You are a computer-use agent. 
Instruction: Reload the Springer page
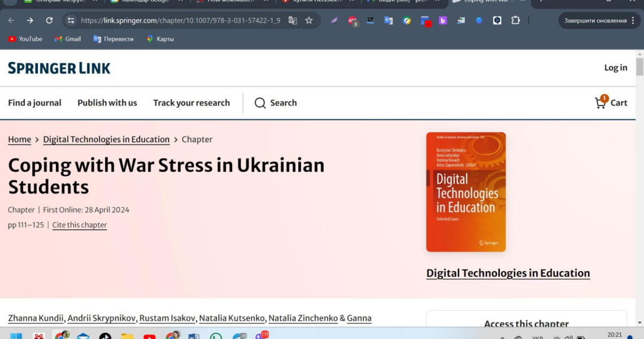tap(49, 20)
